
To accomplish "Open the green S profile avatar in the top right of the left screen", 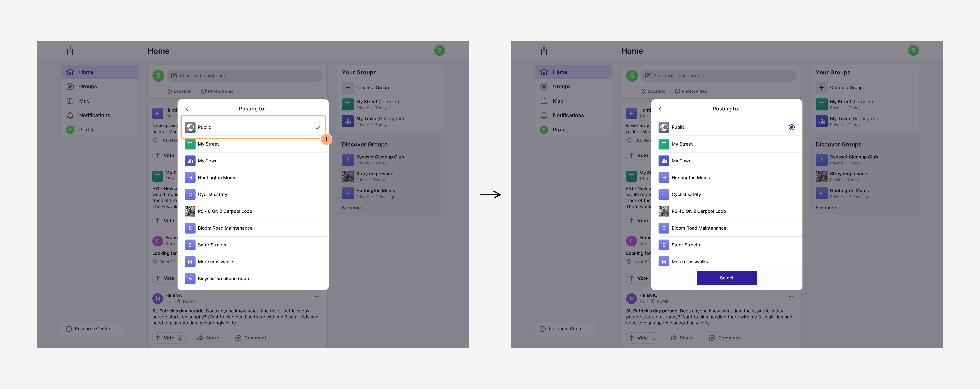I will pos(439,51).
